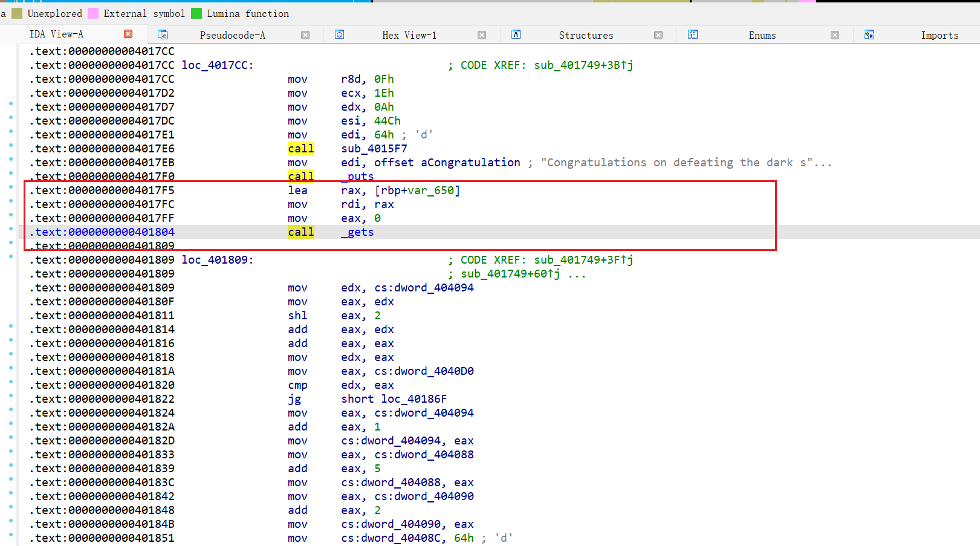
Task: Select address .text:00000000004017E6
Action: 103,149
